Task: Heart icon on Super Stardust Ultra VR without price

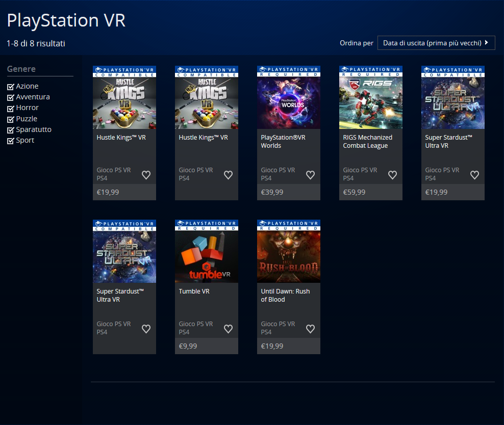Action: click(146, 329)
